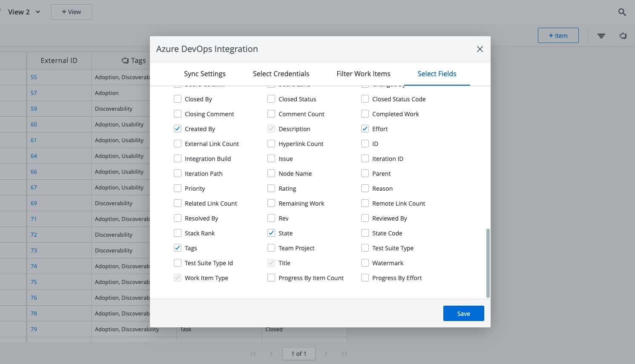635x364 pixels.
Task: Check the Issue field
Action: 271,158
